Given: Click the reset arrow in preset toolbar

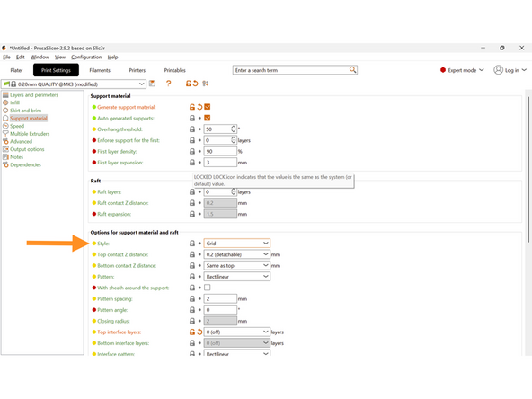Looking at the screenshot, I should pyautogui.click(x=195, y=84).
